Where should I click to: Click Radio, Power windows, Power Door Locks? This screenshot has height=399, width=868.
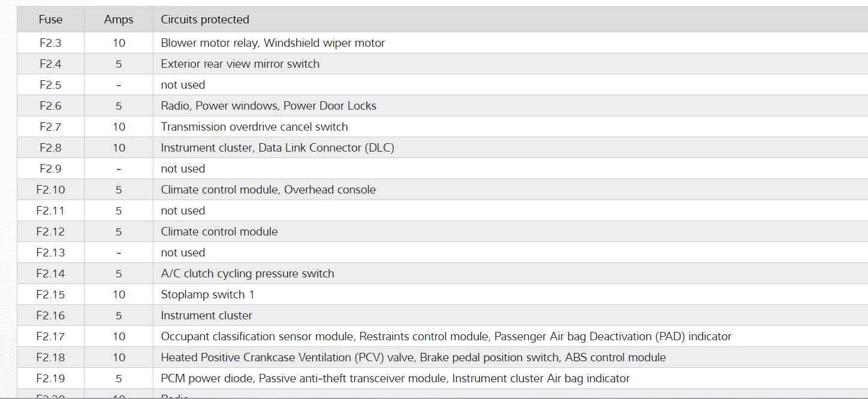point(269,106)
